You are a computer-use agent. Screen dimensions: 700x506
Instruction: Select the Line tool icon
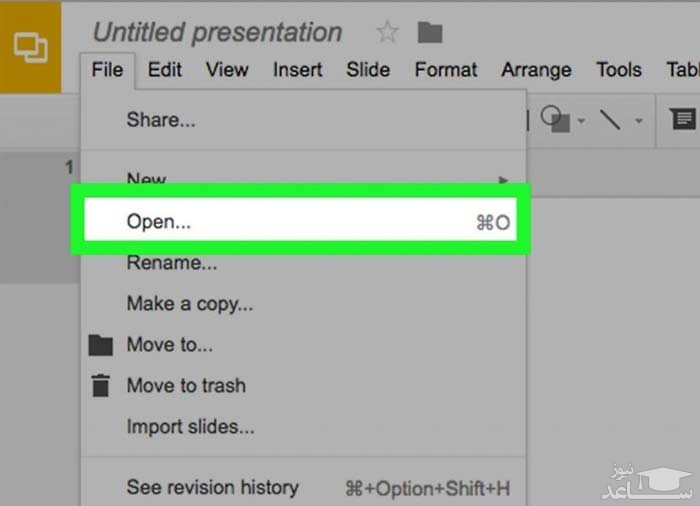pos(609,120)
